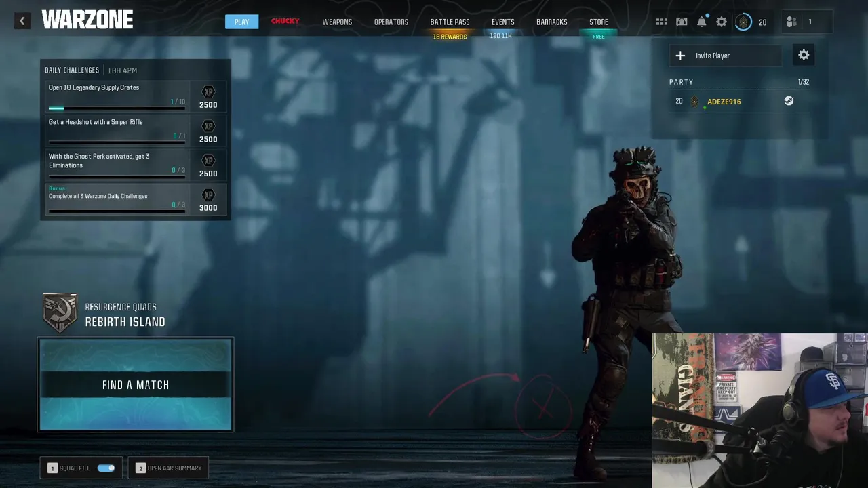Click the Steam platform icon next to ADEZE916
This screenshot has height=488, width=868.
coord(789,101)
